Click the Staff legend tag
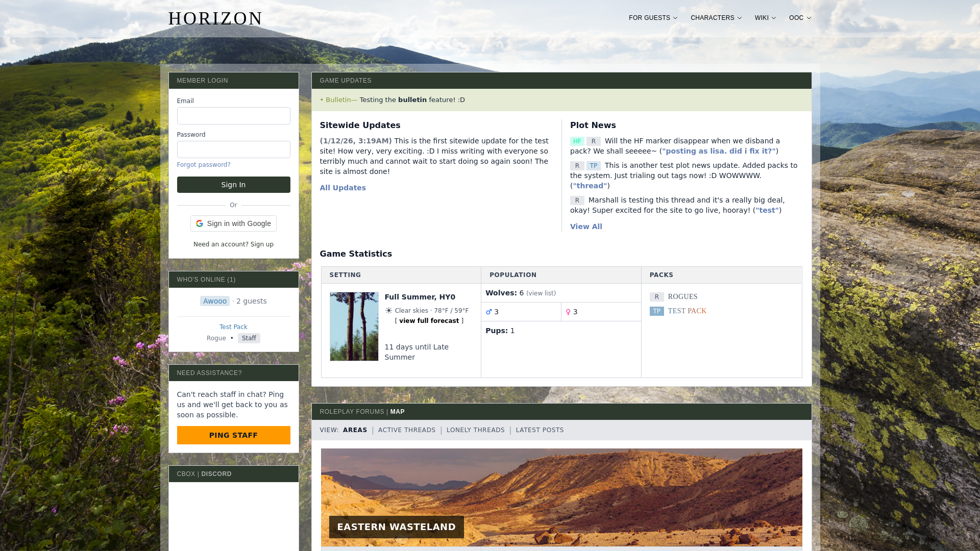 (249, 338)
